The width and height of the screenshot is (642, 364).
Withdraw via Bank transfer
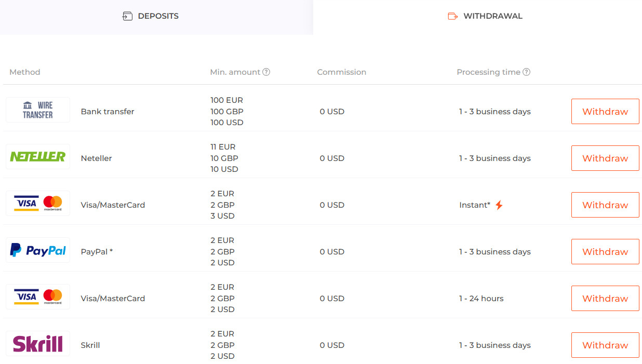coord(605,112)
